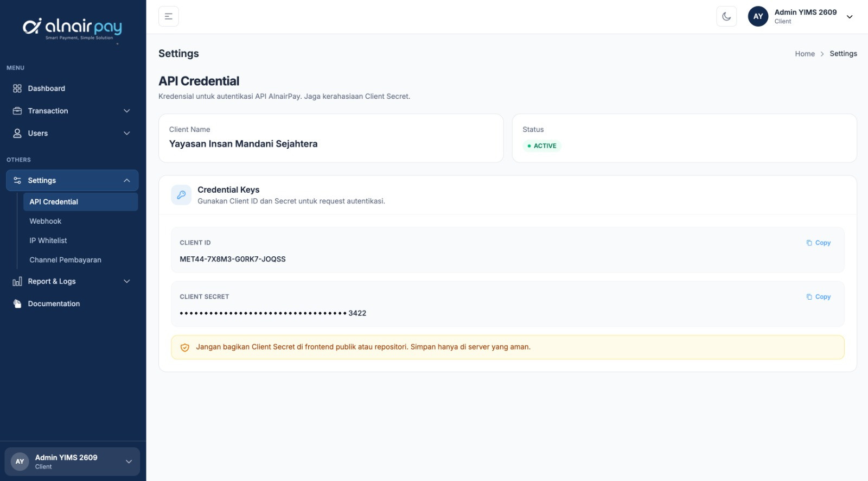Select the client ID text MET44-7X8M3-G0RK7-JOQSS
Screen dimensions: 868x481
pyautogui.click(x=233, y=260)
